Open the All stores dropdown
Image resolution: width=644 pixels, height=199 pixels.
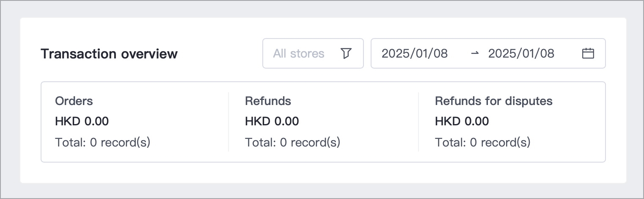313,53
